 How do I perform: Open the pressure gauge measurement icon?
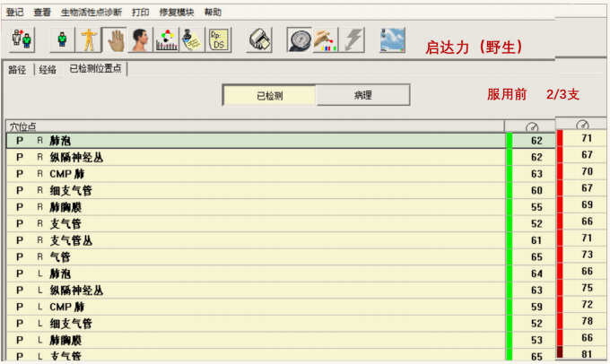[300, 39]
